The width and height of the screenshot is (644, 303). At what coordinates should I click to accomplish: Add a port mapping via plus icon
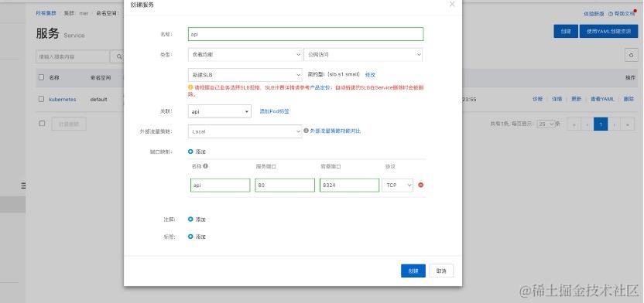click(x=190, y=151)
